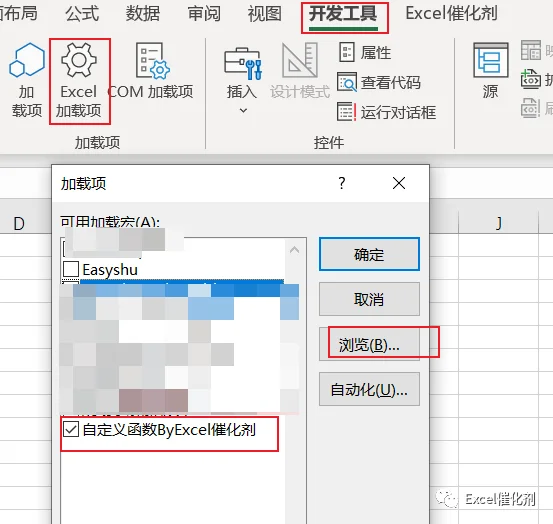Select column D header
Image resolution: width=553 pixels, height=524 pixels.
19,224
